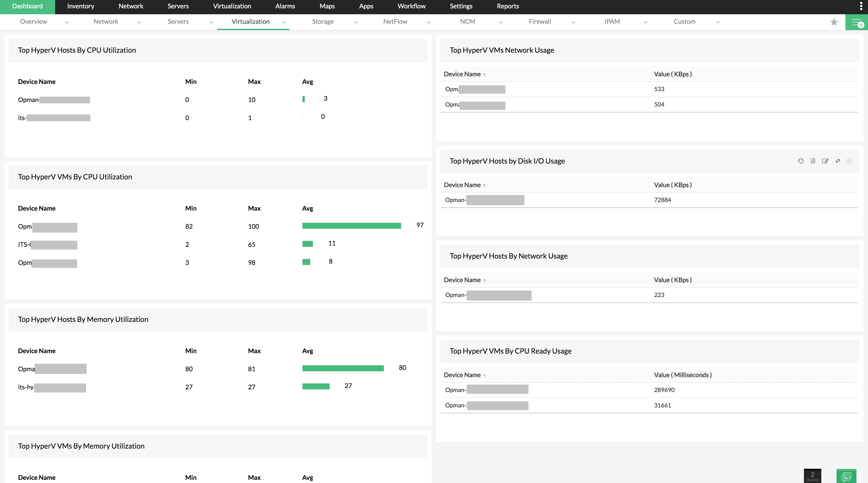Click the 97 average CPU utilization bar
Viewport: 868px width, 483px height.
coord(351,226)
